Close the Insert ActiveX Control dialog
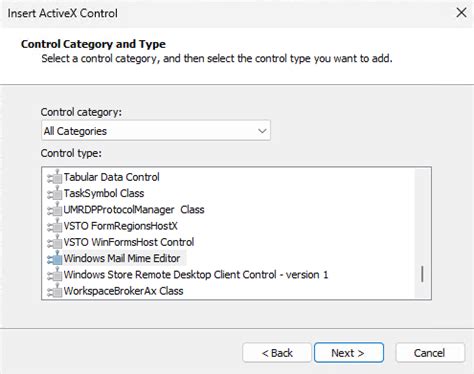Image resolution: width=474 pixels, height=374 pixels. pos(461,13)
